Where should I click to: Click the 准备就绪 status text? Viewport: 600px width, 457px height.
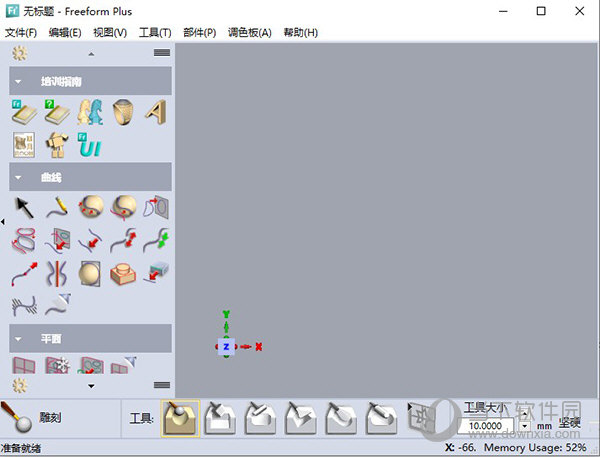click(21, 448)
